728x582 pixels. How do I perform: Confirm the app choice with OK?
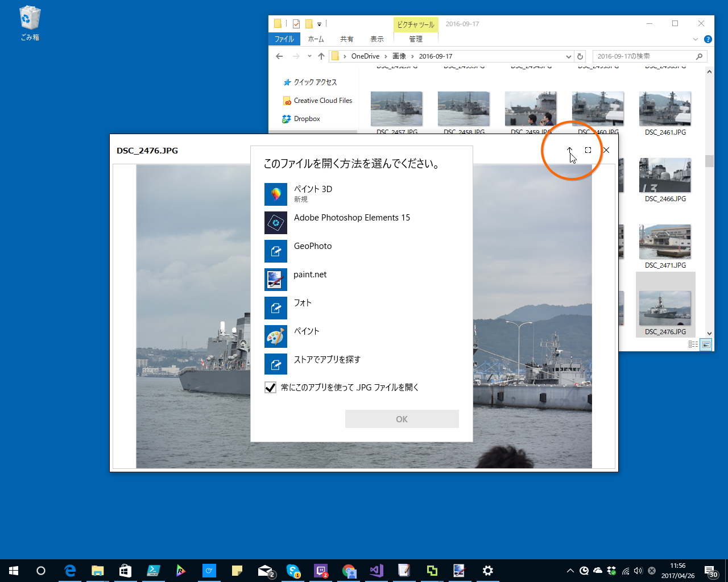click(x=402, y=419)
